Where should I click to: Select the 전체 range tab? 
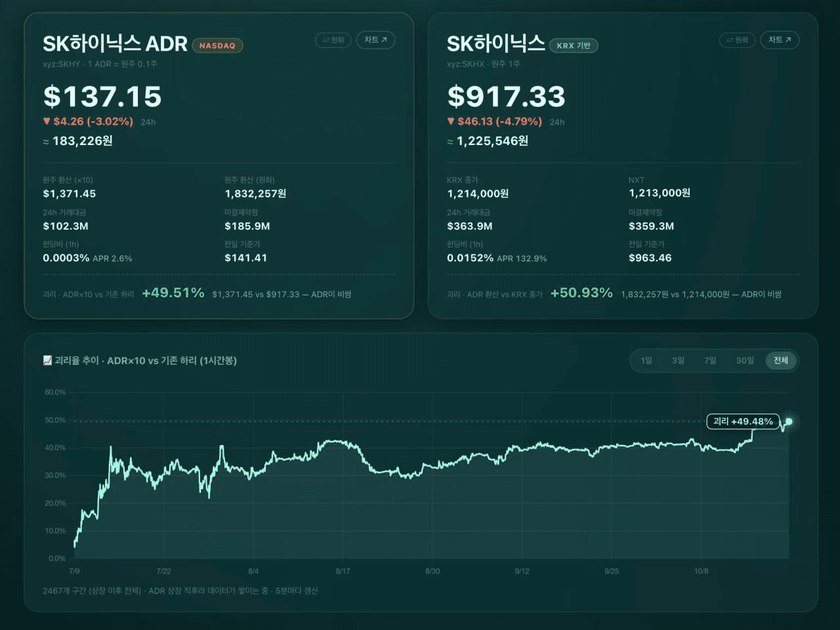pos(781,360)
